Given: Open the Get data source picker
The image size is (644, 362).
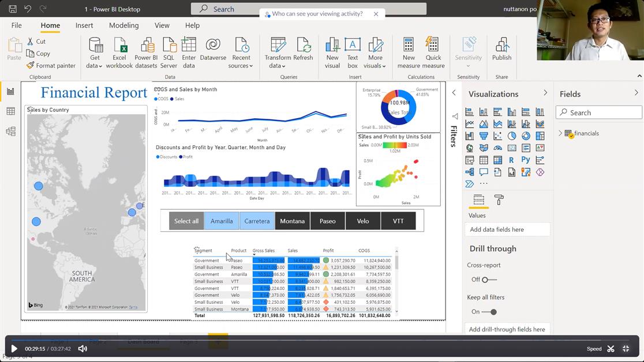Looking at the screenshot, I should (95, 52).
